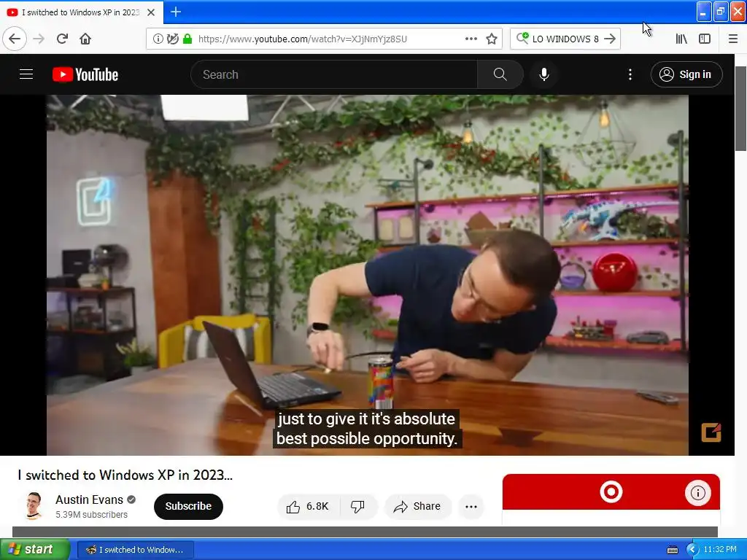Image resolution: width=747 pixels, height=560 pixels.
Task: Click the channel watermark in the video corner
Action: 711,432
